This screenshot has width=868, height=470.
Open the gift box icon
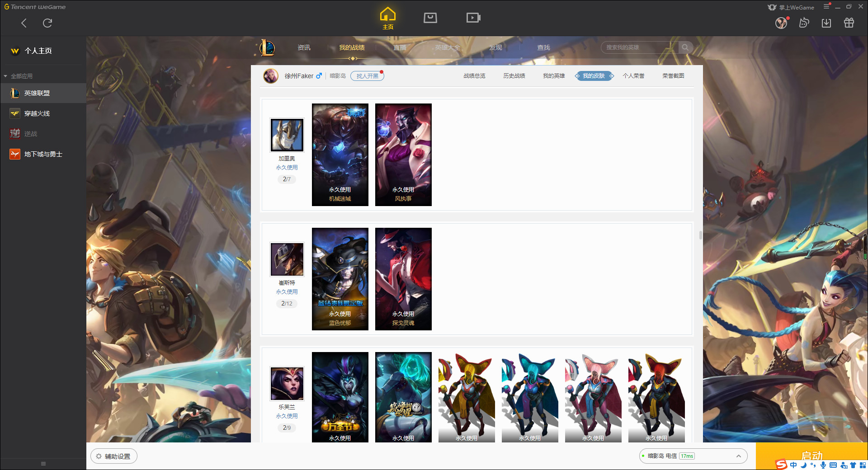(849, 23)
